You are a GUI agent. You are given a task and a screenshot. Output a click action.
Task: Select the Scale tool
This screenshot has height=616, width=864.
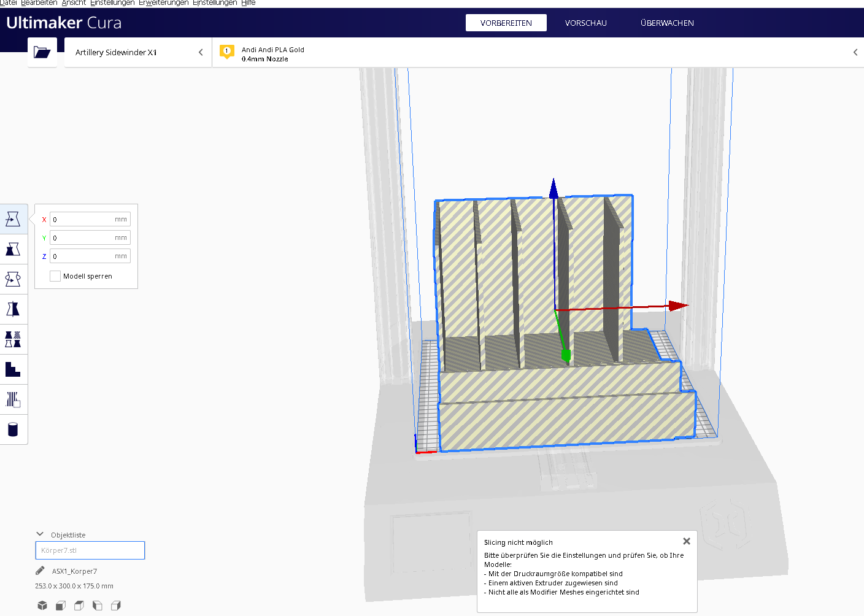[x=13, y=249]
